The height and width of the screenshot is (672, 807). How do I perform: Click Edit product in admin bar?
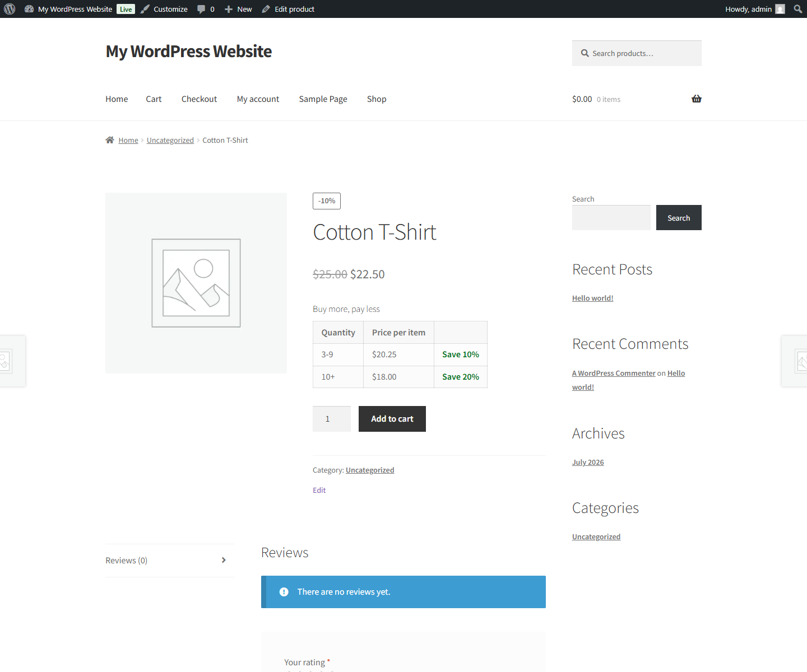294,9
